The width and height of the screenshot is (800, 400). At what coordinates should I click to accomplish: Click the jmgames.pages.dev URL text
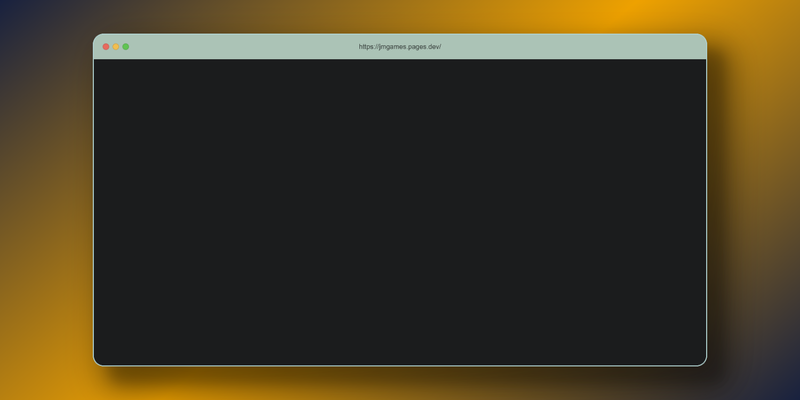point(400,47)
